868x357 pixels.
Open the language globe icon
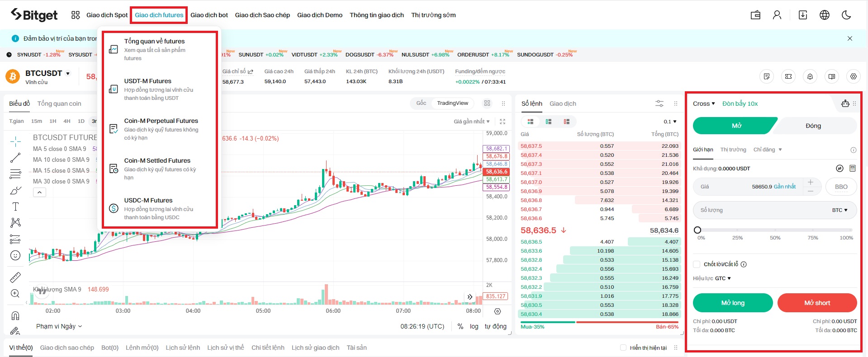(x=825, y=15)
